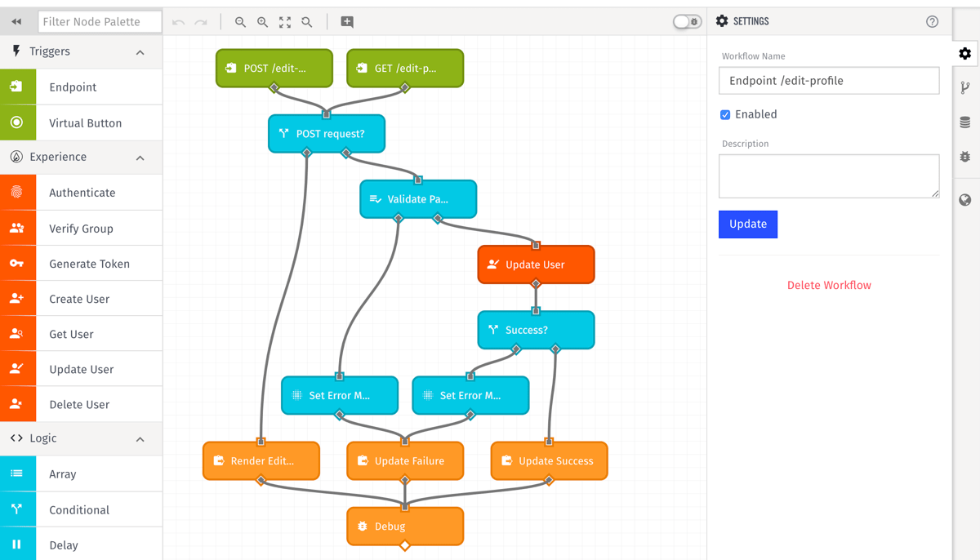
Task: Open the globals globe tab
Action: [965, 200]
